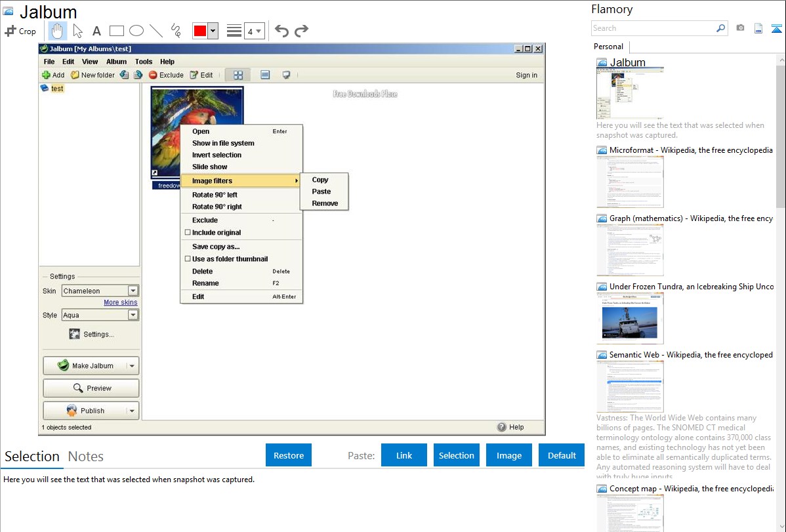The image size is (786, 532).
Task: Switch to single image view icon
Action: click(265, 75)
